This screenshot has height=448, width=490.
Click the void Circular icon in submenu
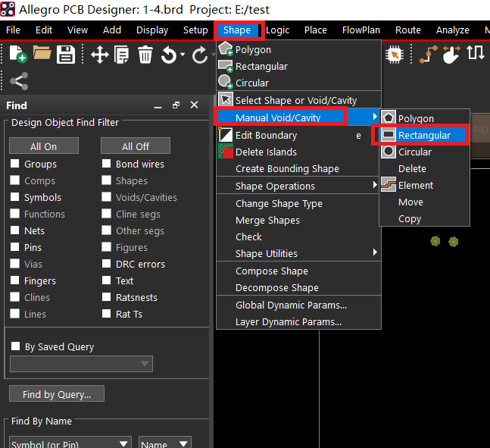click(389, 152)
